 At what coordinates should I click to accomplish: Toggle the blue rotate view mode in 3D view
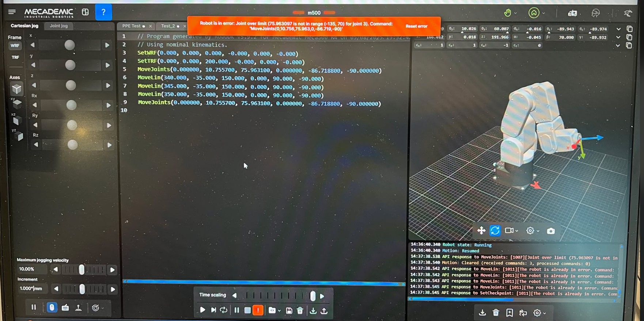click(495, 230)
